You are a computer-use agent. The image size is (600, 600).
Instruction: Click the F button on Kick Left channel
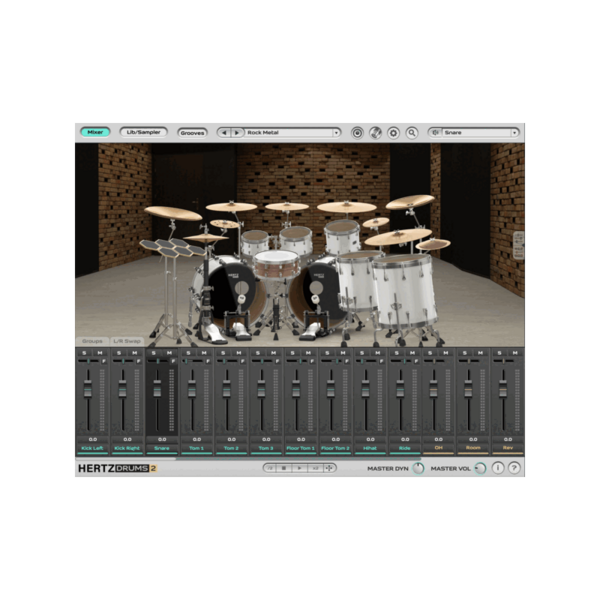(x=104, y=361)
